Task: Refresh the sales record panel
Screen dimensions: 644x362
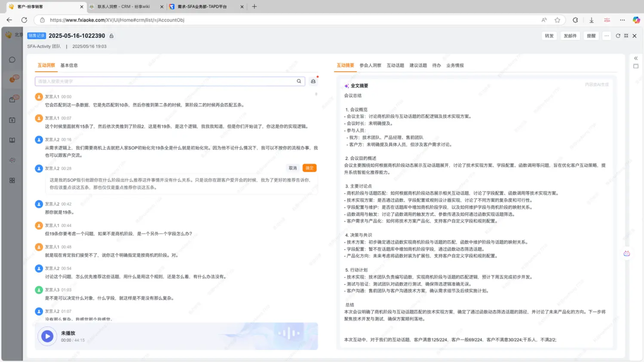Action: (618, 36)
